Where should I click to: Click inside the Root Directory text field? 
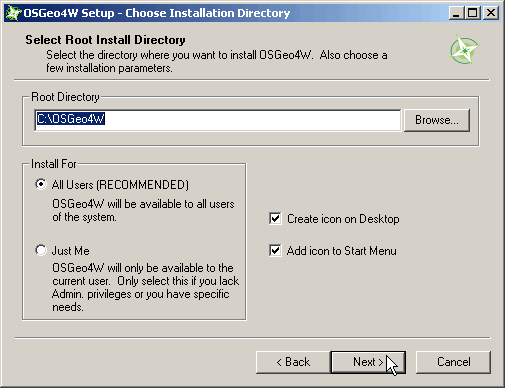(218, 120)
